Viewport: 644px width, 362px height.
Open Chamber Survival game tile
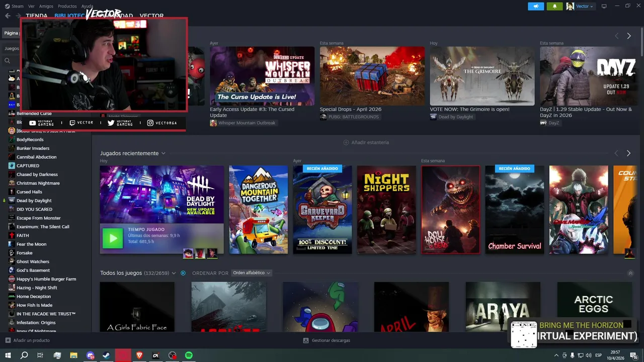[x=515, y=210]
